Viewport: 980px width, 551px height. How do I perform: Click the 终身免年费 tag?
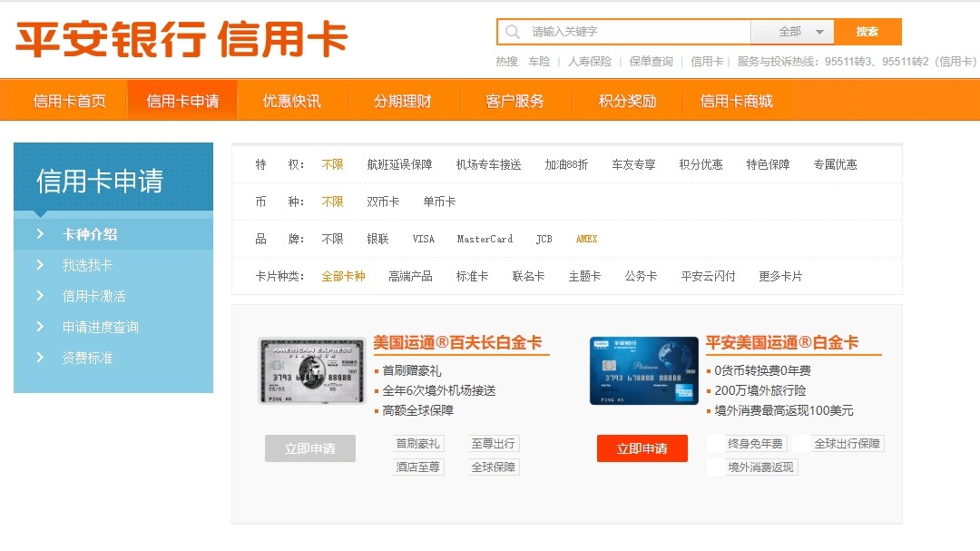pyautogui.click(x=754, y=443)
